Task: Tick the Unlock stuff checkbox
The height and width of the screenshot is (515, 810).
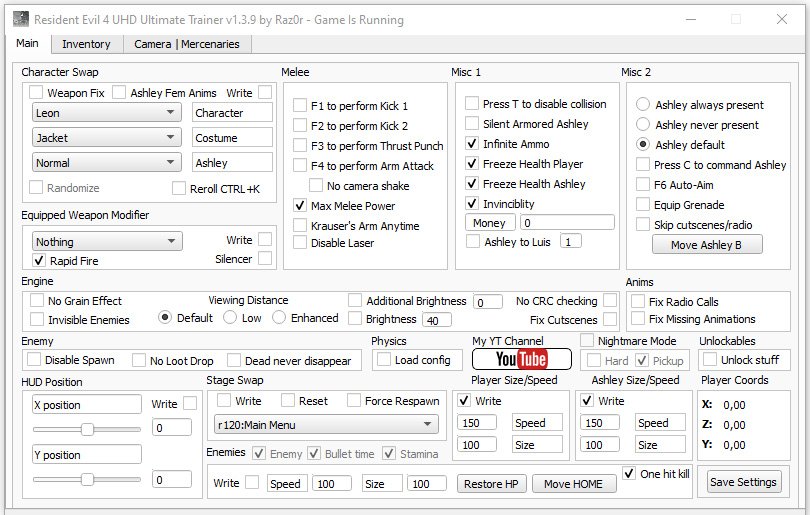Action: [710, 359]
